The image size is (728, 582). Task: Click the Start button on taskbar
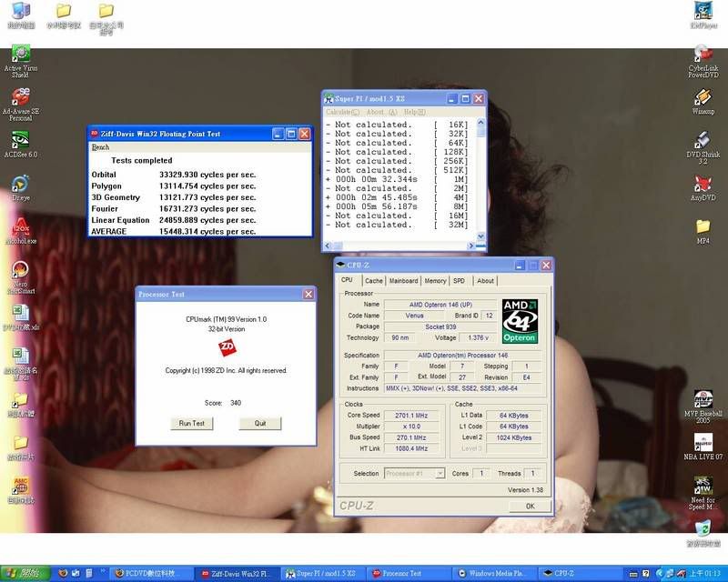point(25,574)
